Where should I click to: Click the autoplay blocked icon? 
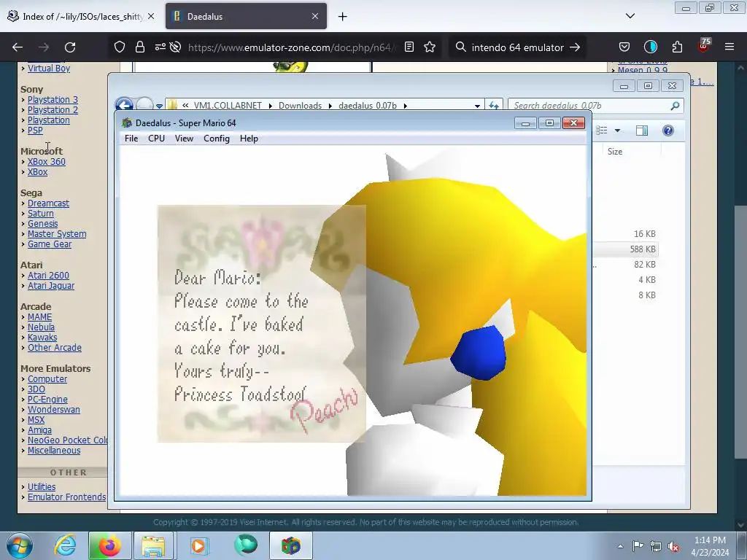[175, 47]
